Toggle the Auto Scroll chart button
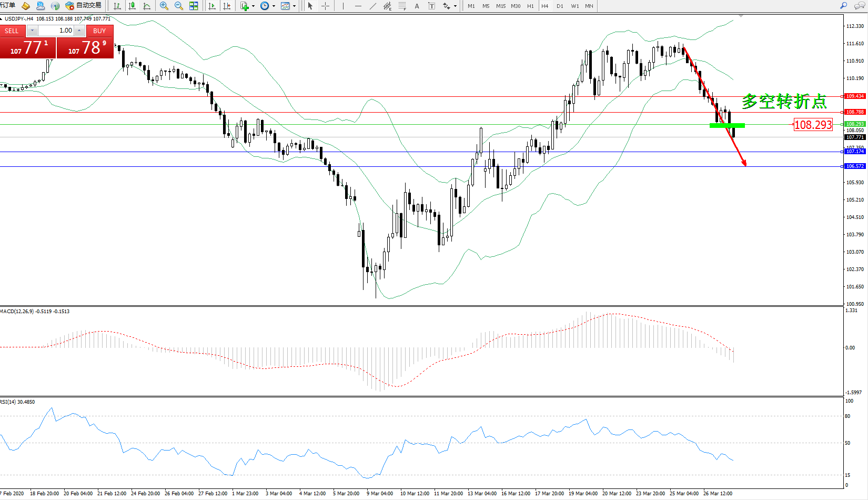868x500 pixels. pos(212,6)
